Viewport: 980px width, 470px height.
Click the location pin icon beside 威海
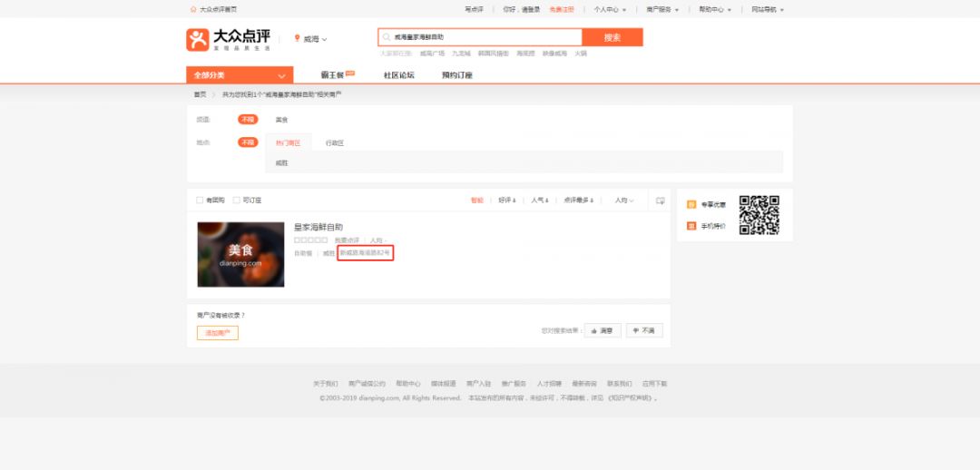[x=298, y=39]
